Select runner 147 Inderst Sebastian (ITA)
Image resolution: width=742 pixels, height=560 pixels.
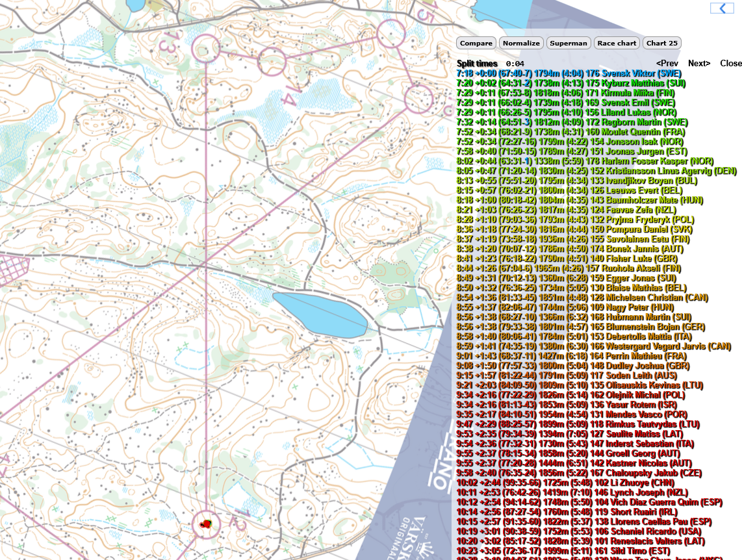click(575, 444)
